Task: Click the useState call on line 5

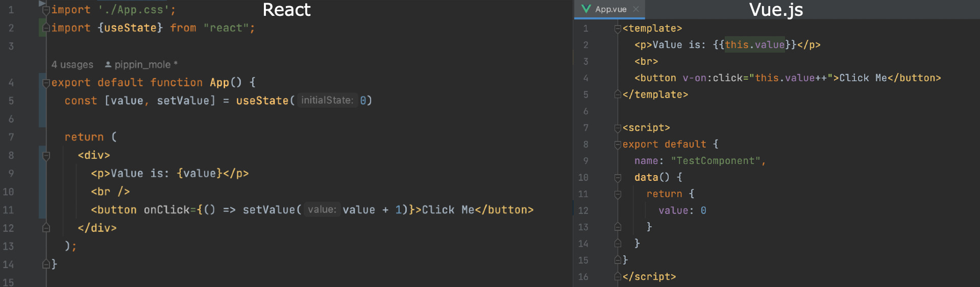Action: pos(262,101)
